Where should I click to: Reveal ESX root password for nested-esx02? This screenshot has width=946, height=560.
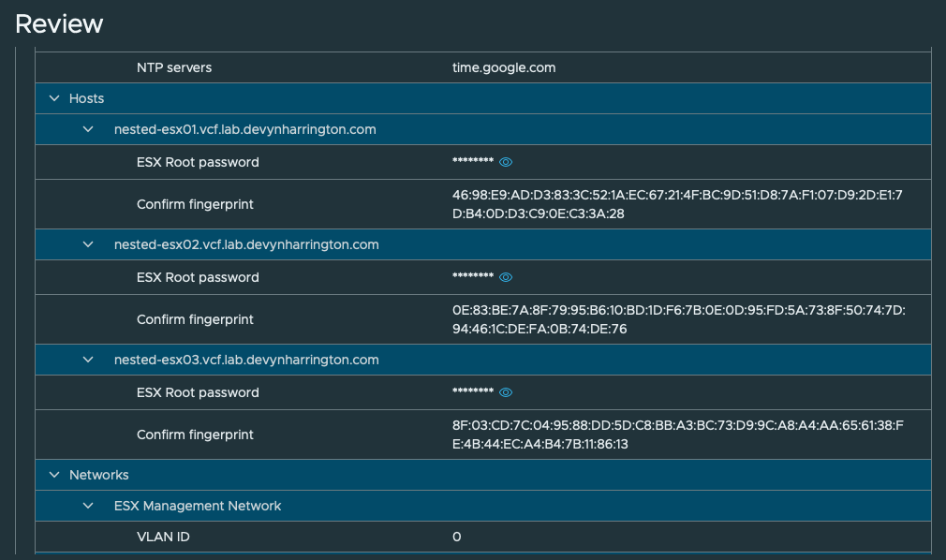(x=506, y=277)
